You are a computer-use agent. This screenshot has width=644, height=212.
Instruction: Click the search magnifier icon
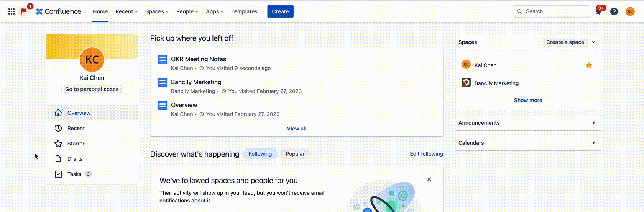tap(520, 11)
